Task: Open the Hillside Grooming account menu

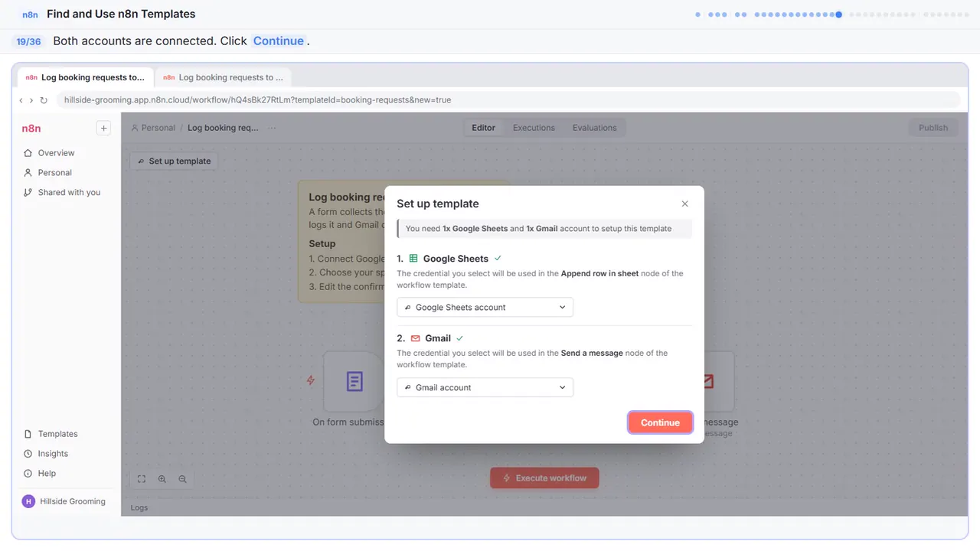Action: 65,501
